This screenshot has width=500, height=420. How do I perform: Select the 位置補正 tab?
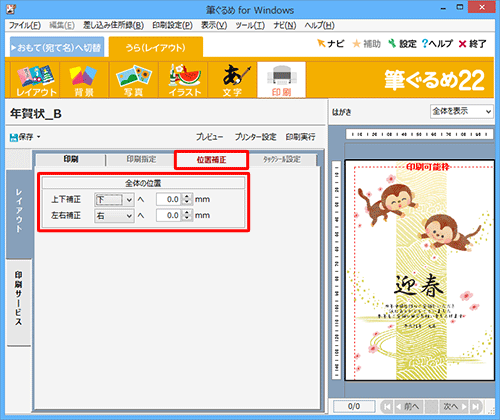[211, 160]
